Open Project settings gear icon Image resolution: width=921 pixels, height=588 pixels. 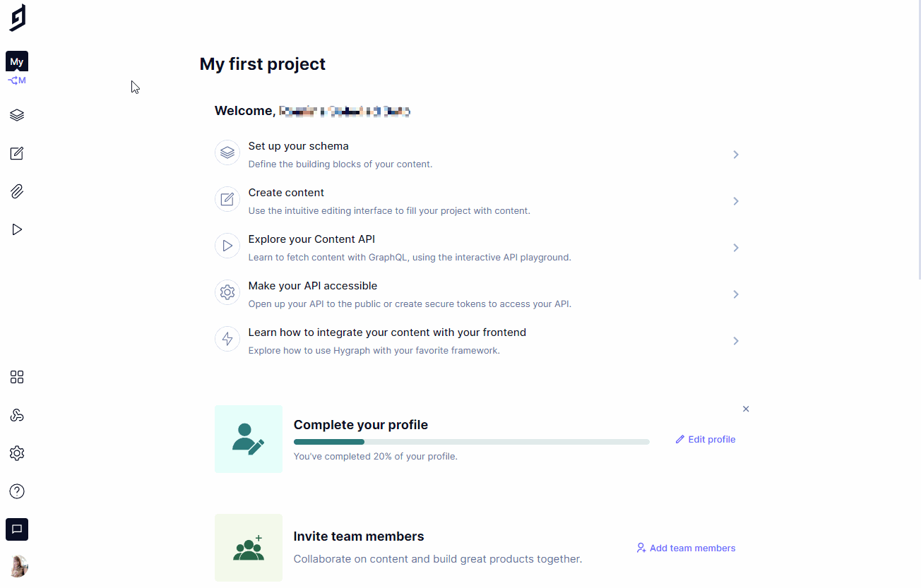coord(17,453)
